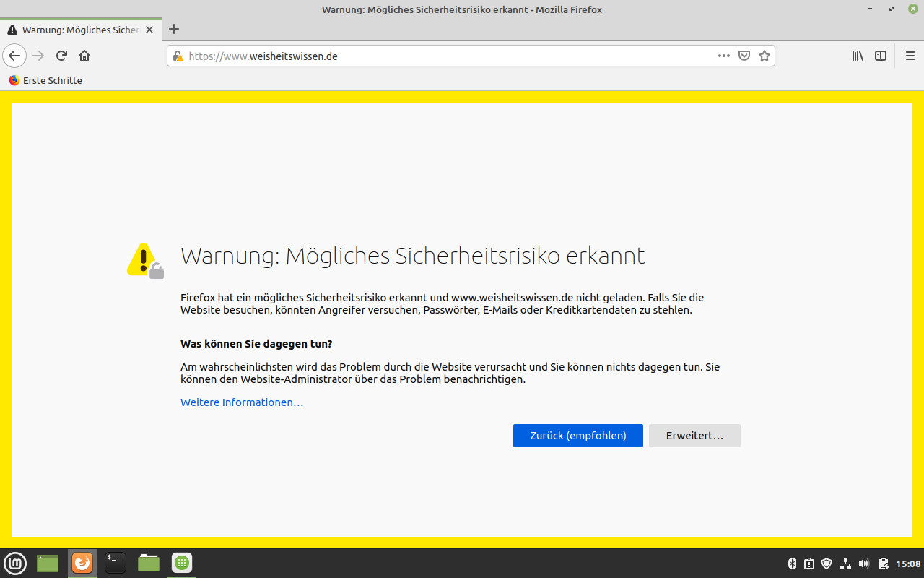
Task: Open the green grid application in taskbar
Action: 182,563
